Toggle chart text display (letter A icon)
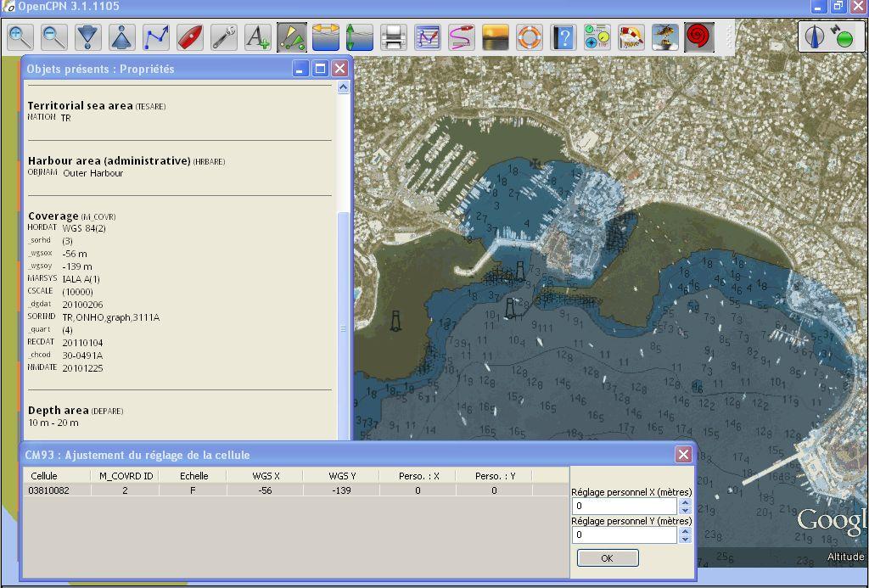 pyautogui.click(x=257, y=37)
